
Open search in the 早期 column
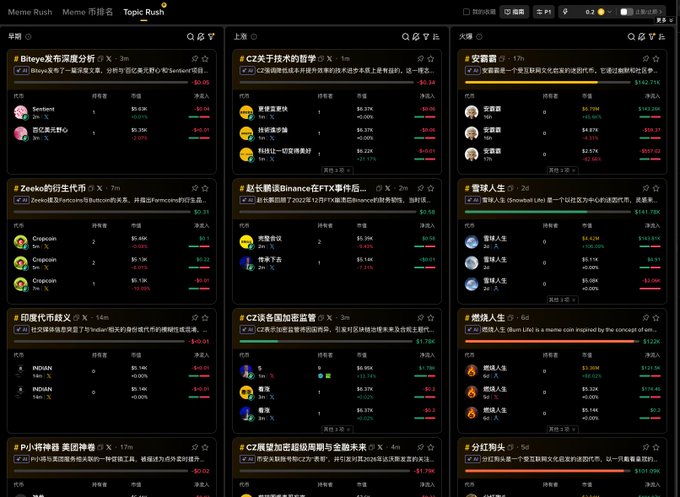click(x=190, y=37)
